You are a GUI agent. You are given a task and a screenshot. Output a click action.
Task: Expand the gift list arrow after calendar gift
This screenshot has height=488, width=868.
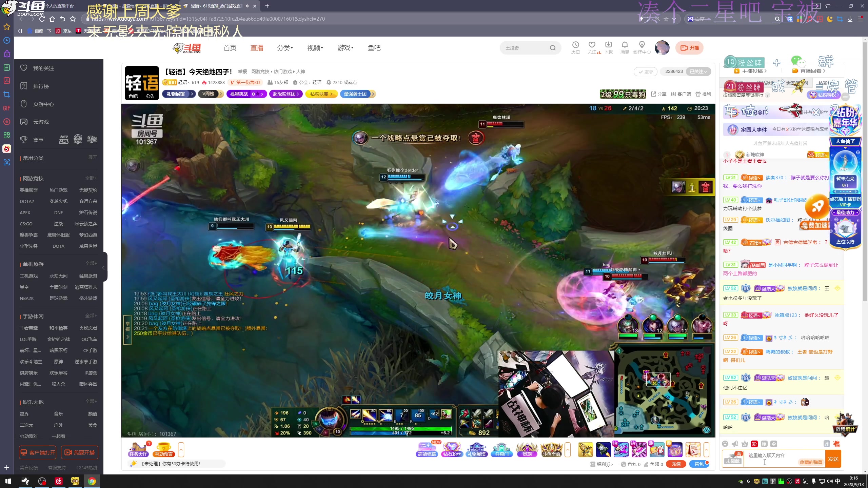pyautogui.click(x=706, y=450)
